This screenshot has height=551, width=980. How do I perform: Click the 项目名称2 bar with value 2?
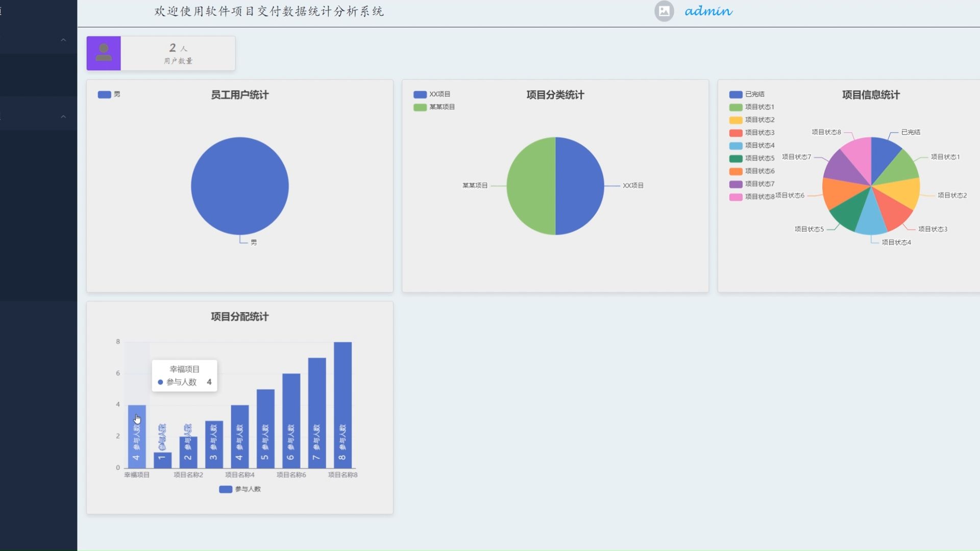tap(188, 452)
